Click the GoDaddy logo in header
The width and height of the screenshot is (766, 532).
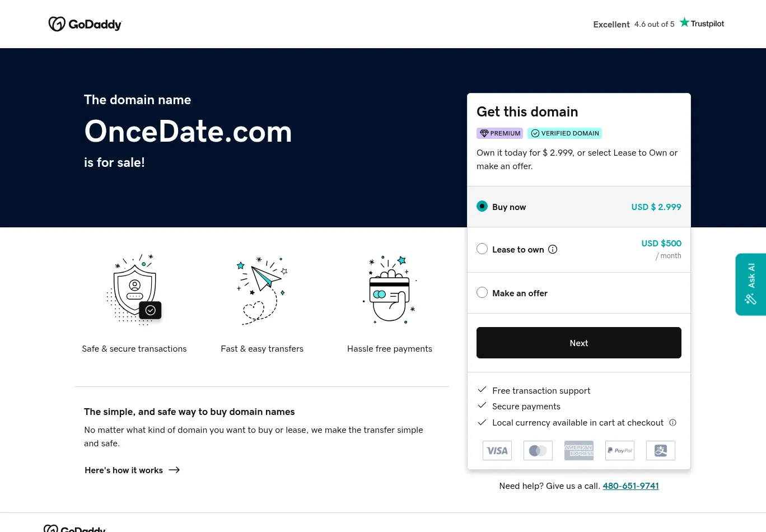coord(85,24)
